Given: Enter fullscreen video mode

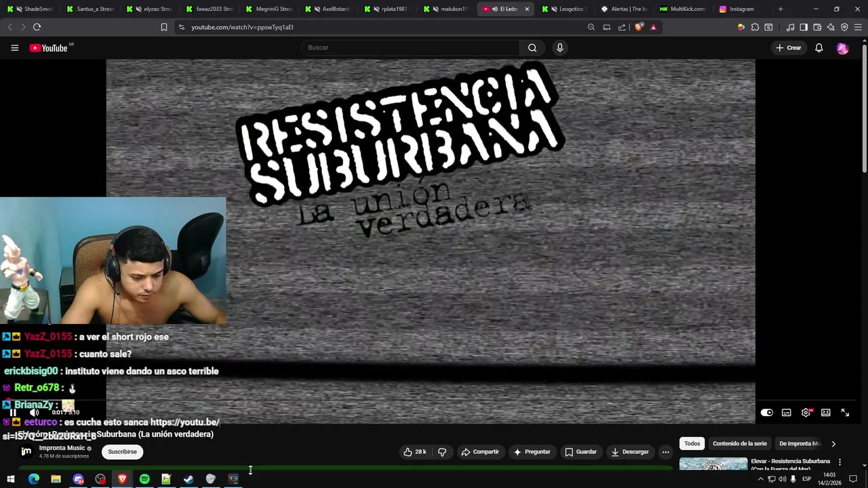Looking at the screenshot, I should click(x=845, y=412).
